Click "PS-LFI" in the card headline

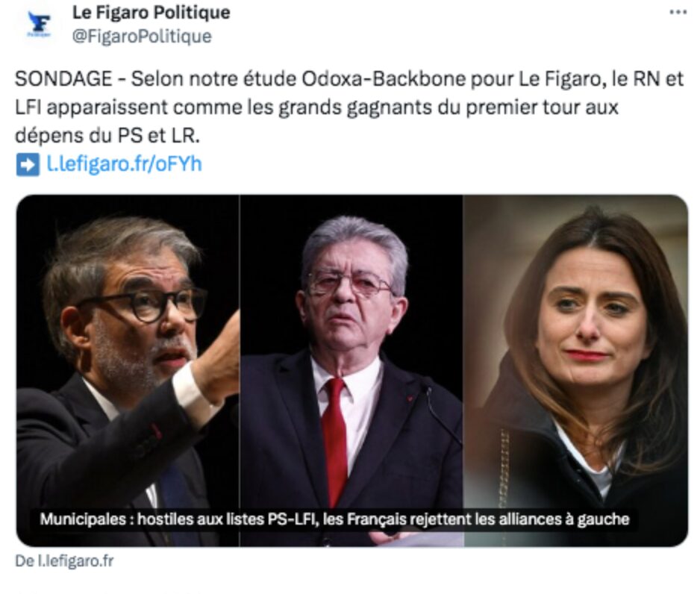(293, 519)
